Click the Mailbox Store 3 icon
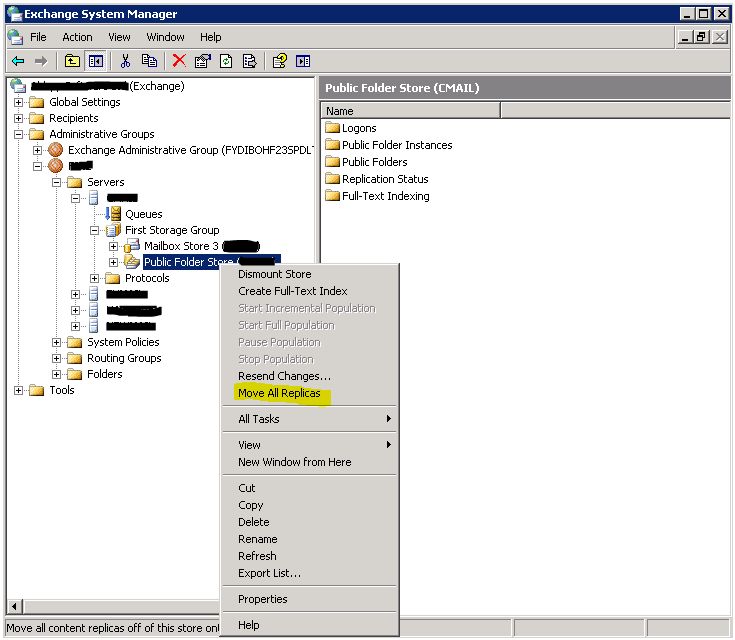This screenshot has height=640, width=735. point(132,245)
